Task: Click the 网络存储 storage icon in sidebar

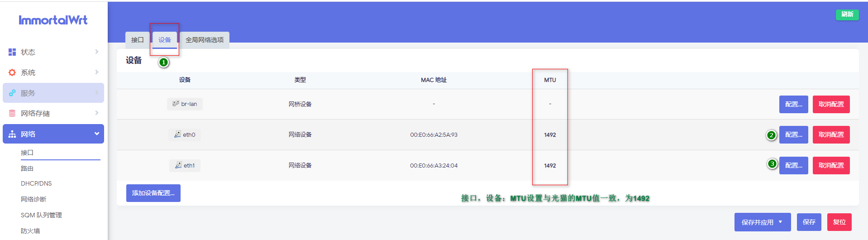Action: (x=12, y=113)
